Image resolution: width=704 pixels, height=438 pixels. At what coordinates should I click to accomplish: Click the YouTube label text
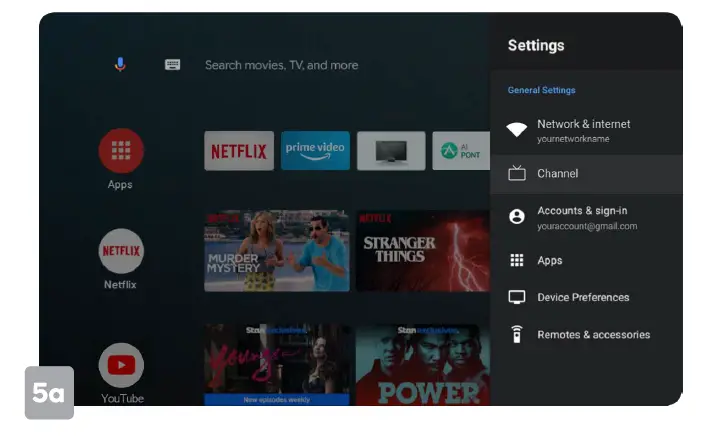122,399
